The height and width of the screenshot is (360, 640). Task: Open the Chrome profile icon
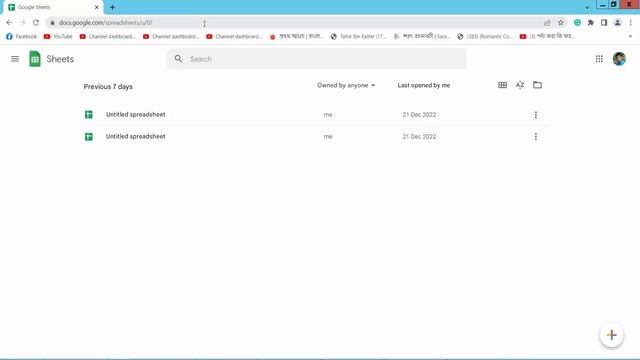(x=618, y=23)
